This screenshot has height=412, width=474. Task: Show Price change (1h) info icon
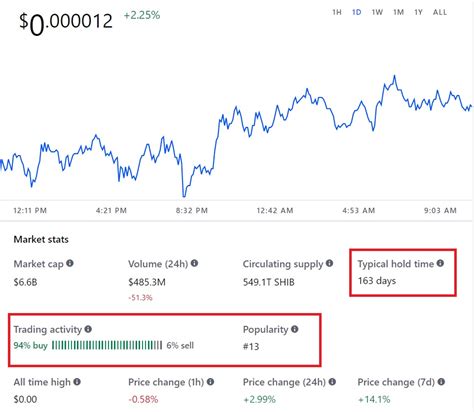tap(210, 381)
